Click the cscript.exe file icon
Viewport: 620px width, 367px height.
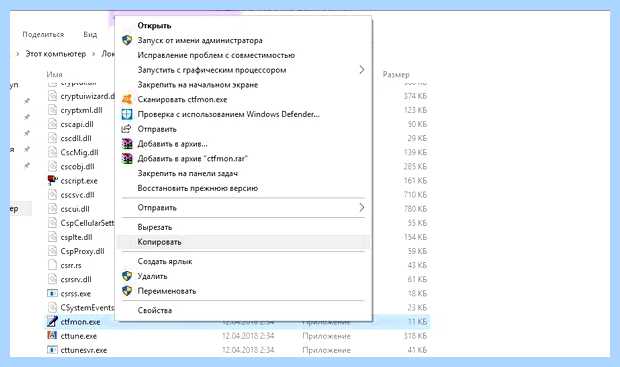52,181
